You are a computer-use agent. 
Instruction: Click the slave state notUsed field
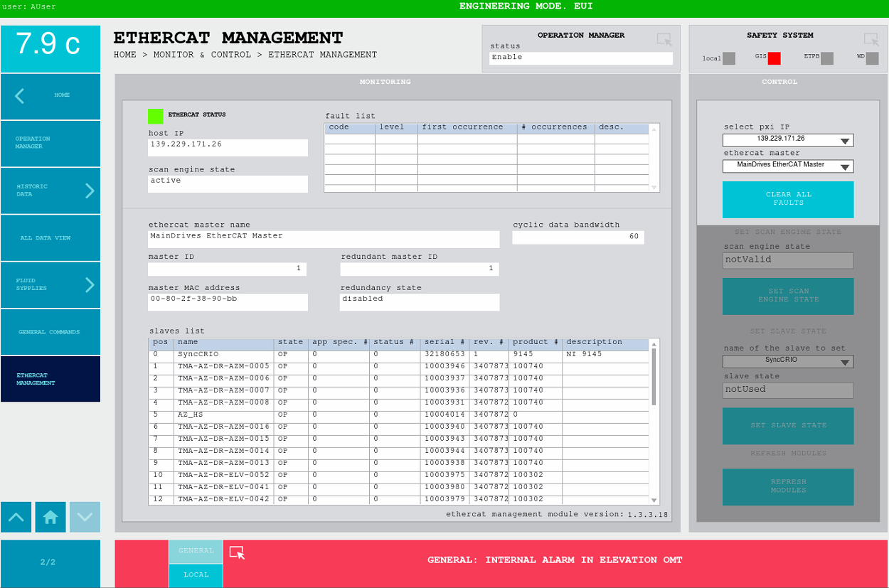[788, 390]
